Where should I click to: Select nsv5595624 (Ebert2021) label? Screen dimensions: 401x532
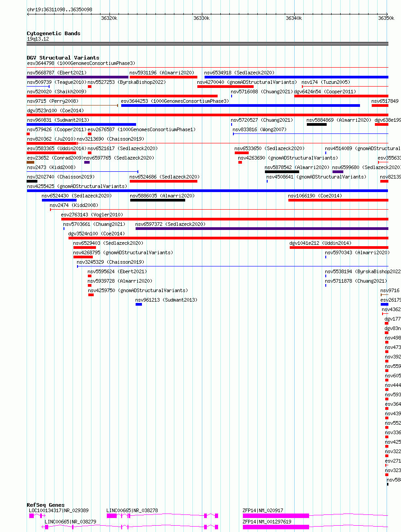(117, 272)
